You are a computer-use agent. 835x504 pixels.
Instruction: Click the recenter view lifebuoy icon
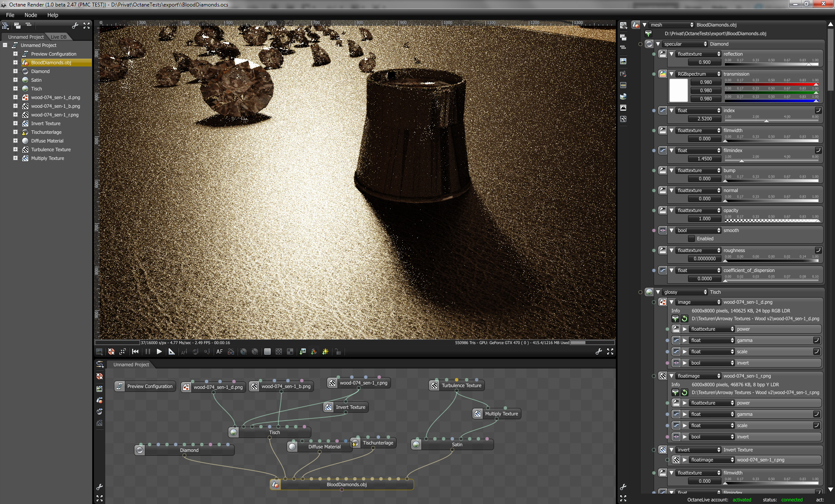tap(111, 351)
